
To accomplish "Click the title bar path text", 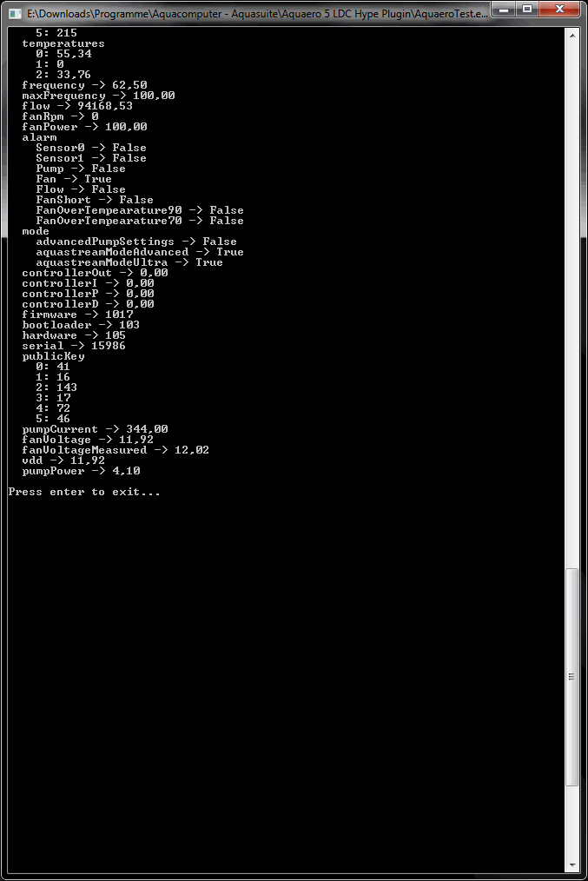I will point(257,14).
